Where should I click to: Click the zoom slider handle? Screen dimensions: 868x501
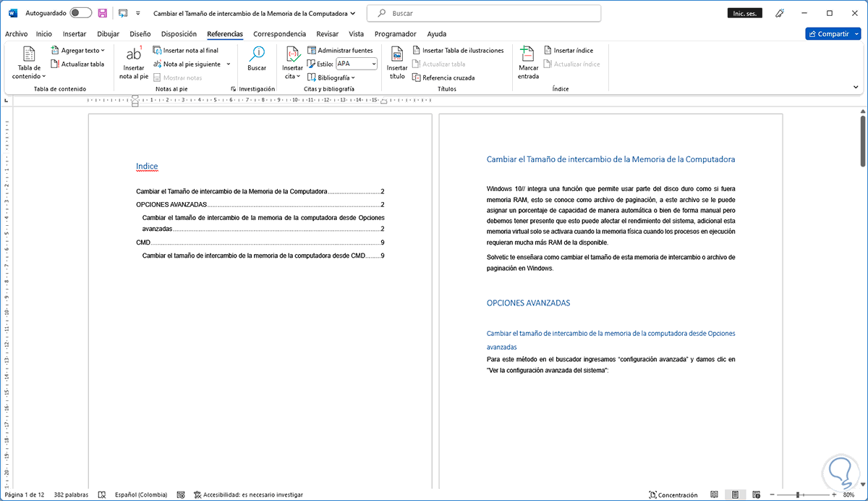[799, 494]
